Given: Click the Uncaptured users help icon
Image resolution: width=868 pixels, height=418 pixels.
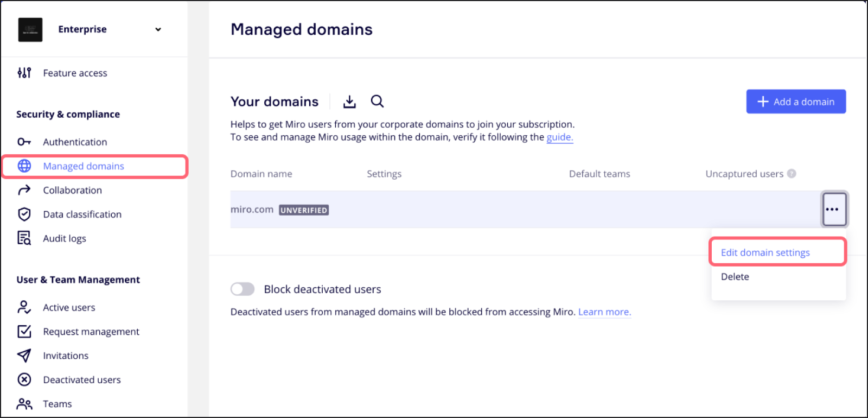Looking at the screenshot, I should 792,174.
